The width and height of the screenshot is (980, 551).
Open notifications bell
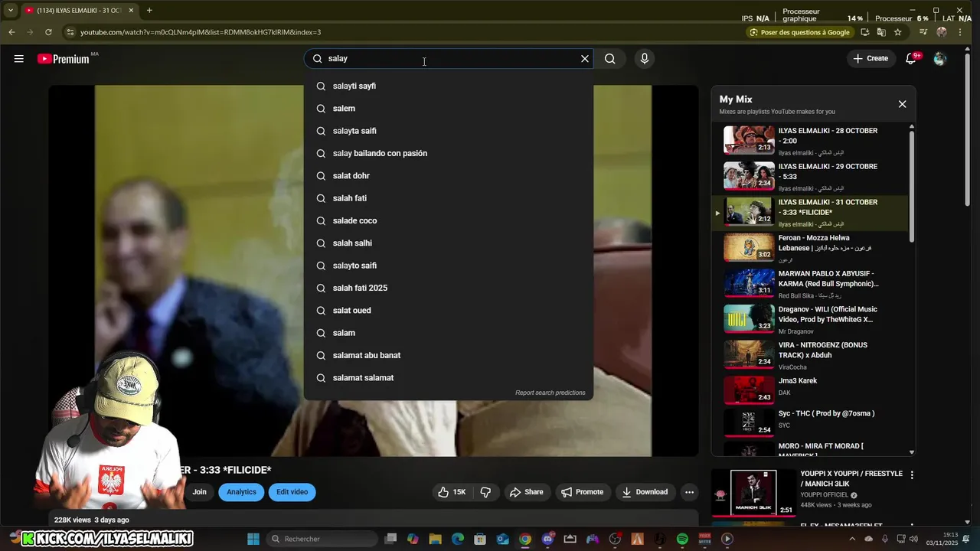click(911, 59)
